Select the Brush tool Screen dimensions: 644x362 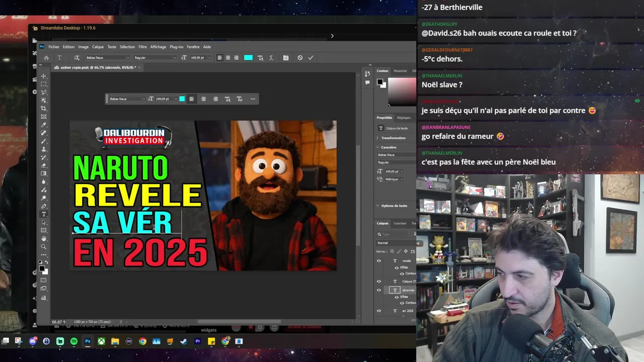44,141
